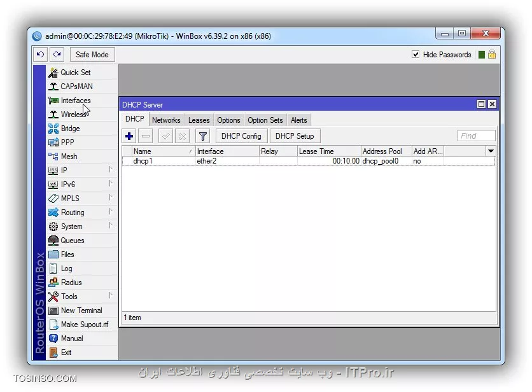Click the DHCP Setup button
532x392 pixels.
[x=295, y=136]
